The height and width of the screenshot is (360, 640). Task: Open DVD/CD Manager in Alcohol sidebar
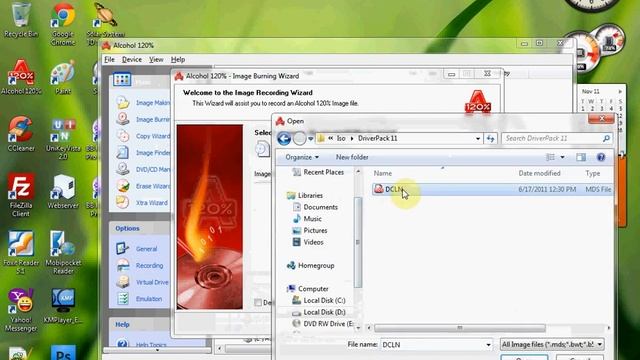click(x=143, y=169)
